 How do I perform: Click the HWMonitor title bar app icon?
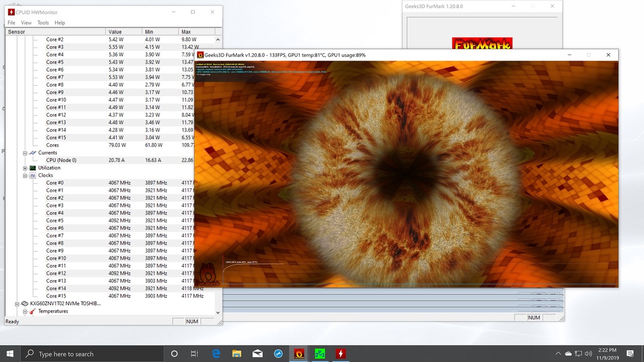tap(12, 12)
